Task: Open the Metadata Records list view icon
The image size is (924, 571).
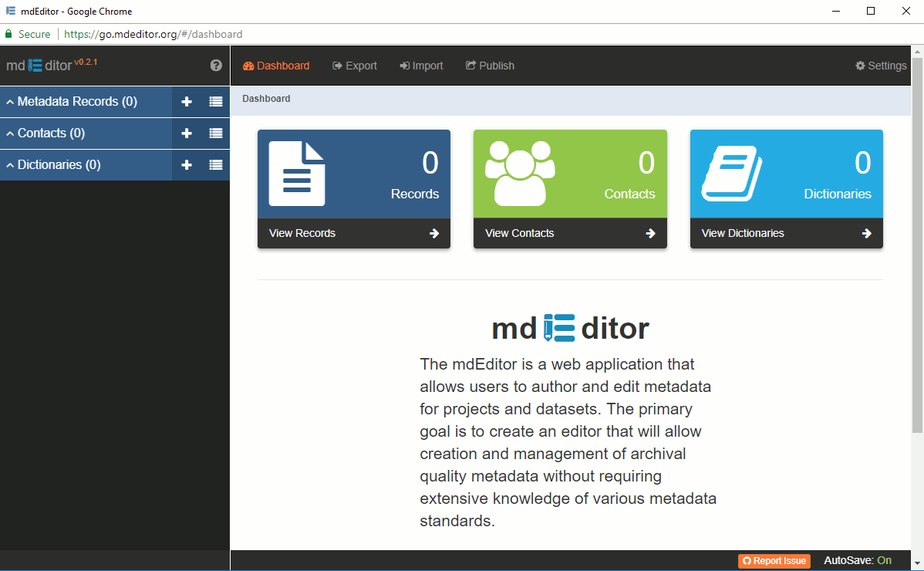Action: pos(216,102)
